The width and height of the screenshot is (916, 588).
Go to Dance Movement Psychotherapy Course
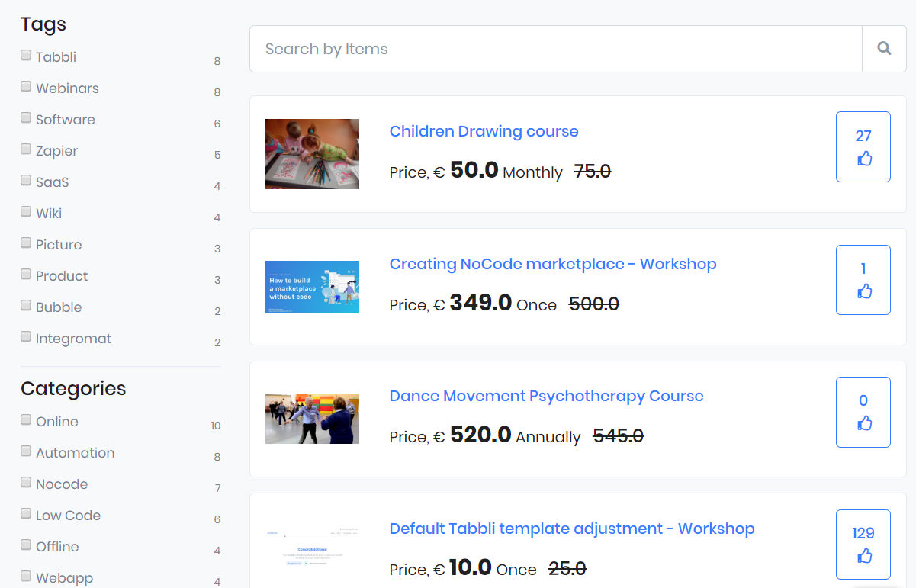pos(546,396)
